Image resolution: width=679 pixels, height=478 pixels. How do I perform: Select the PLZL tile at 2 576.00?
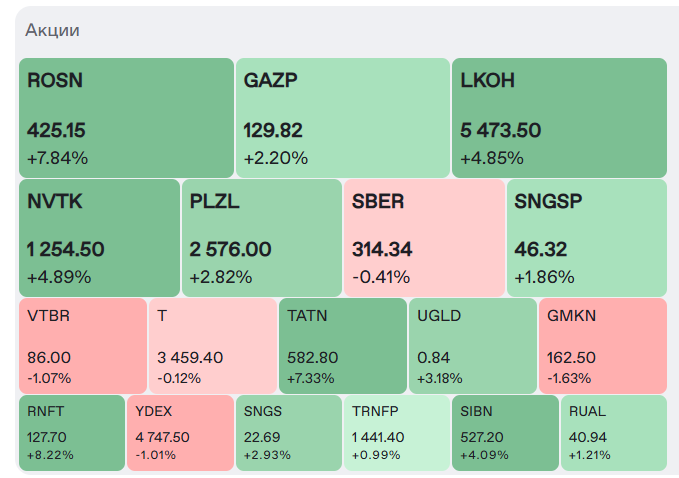[x=261, y=238]
